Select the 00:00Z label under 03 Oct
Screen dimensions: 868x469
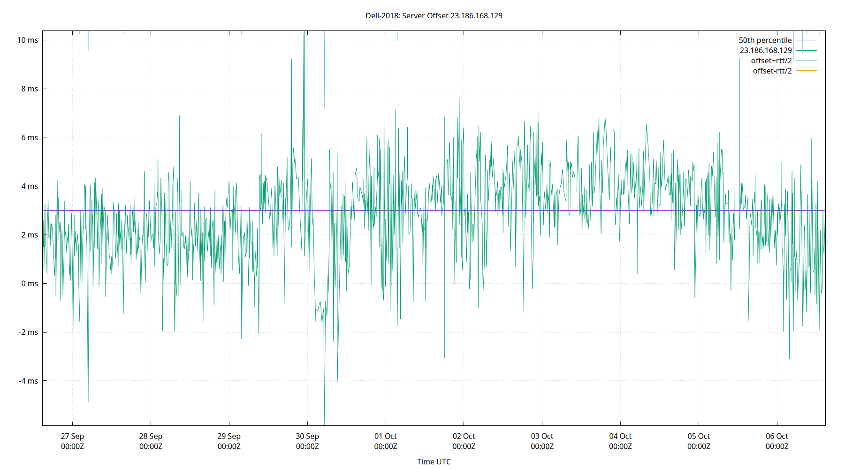pyautogui.click(x=542, y=446)
